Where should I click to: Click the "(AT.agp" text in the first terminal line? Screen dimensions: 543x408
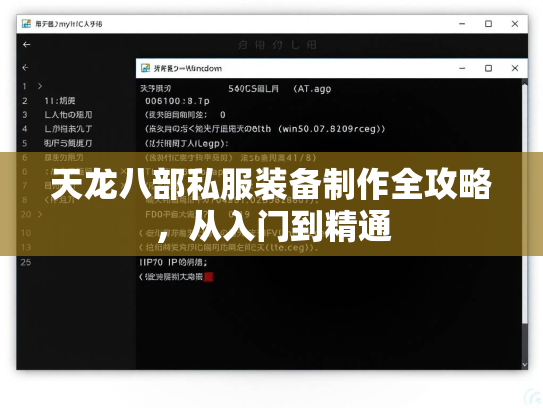click(x=312, y=89)
